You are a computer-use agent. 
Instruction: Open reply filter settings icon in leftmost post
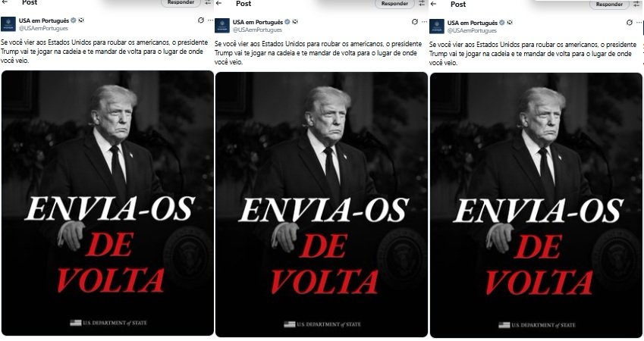209,2
